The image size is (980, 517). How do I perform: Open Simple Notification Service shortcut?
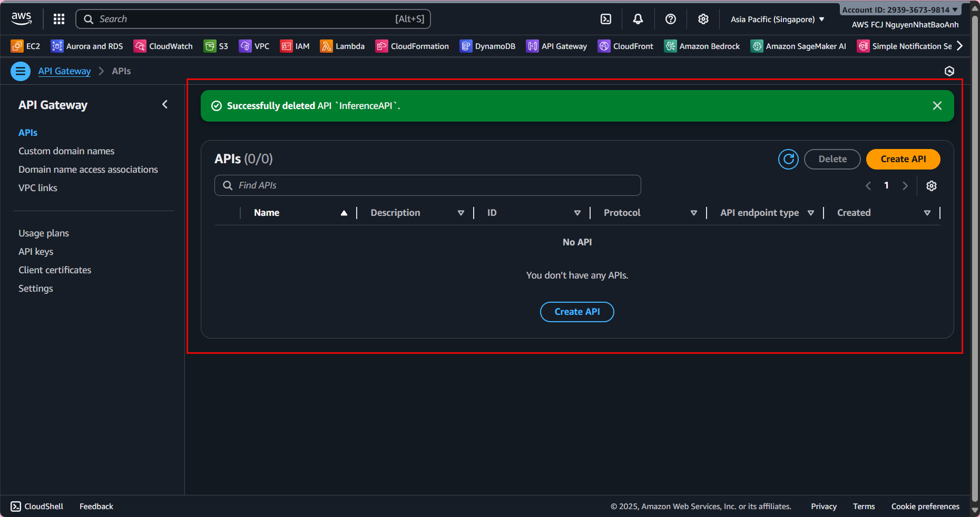(x=904, y=46)
